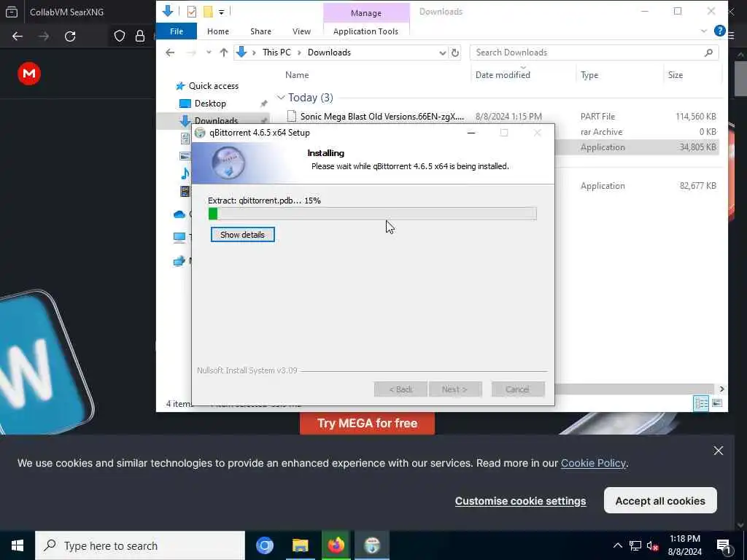The image size is (747, 560).
Task: Open the Share ribbon tab
Action: 260,31
